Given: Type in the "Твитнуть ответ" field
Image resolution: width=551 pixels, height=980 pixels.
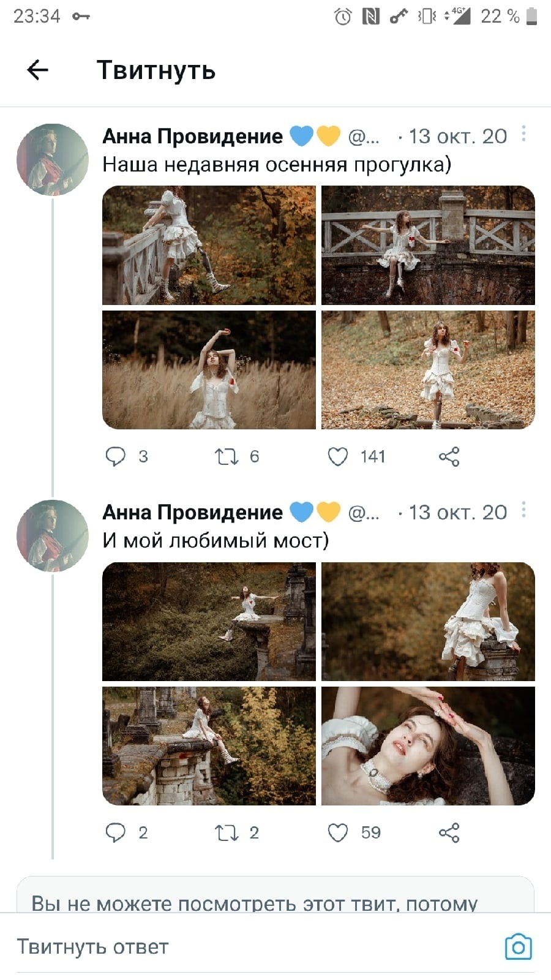Looking at the screenshot, I should coord(245,947).
